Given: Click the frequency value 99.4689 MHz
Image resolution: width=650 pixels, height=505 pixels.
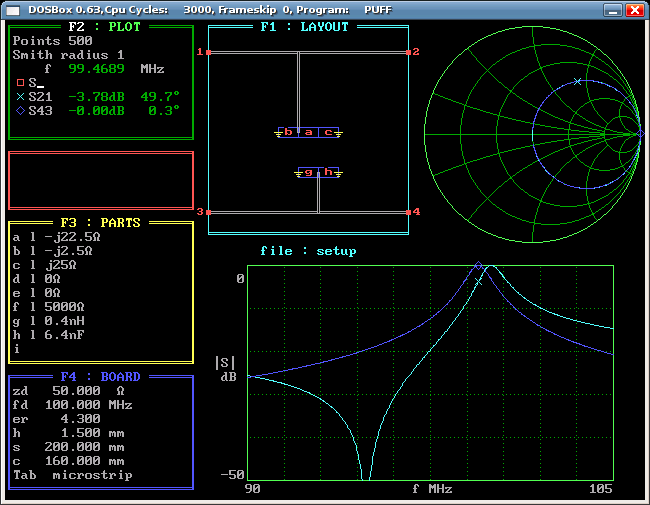Looking at the screenshot, I should click(104, 69).
